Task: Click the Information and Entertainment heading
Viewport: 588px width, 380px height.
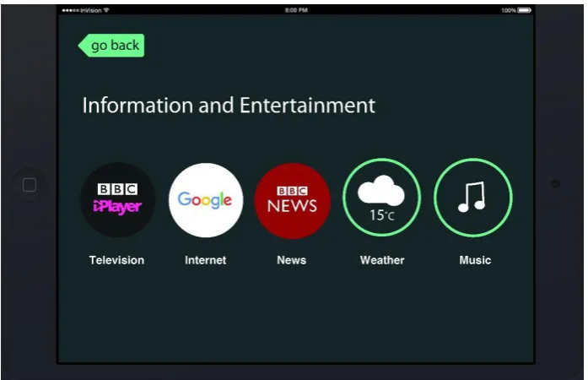Action: 229,106
